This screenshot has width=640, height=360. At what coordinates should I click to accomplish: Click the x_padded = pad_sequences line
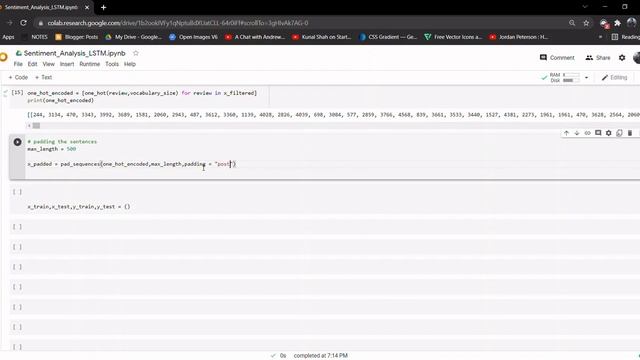click(131, 164)
